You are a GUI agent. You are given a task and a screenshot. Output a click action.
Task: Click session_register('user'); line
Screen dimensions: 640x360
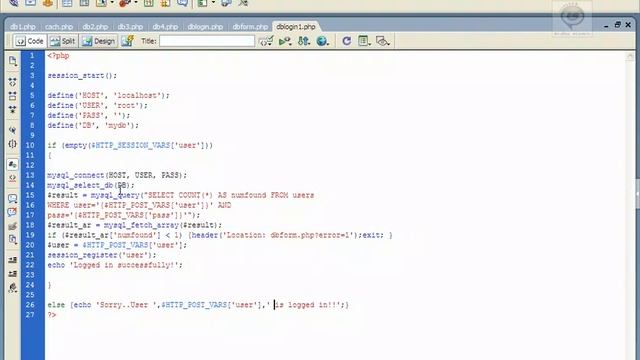click(x=102, y=255)
